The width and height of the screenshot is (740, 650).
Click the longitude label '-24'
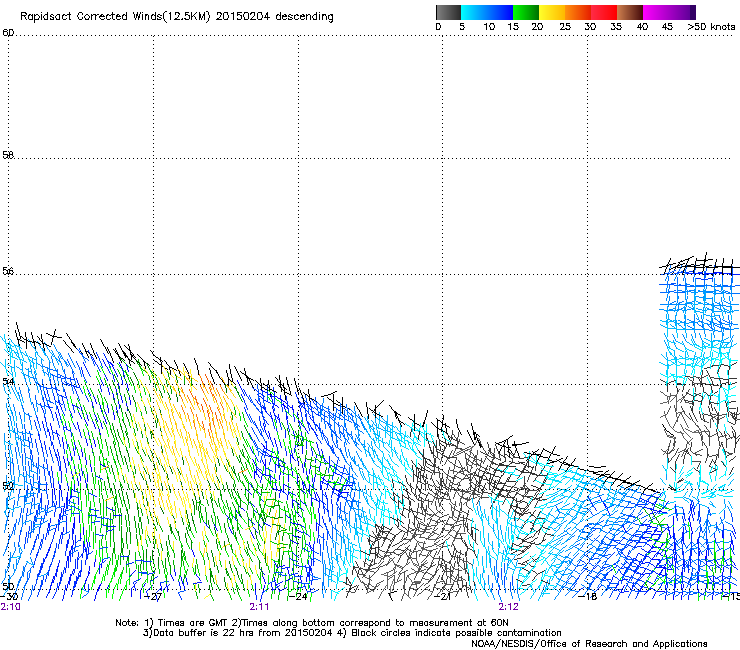[298, 597]
